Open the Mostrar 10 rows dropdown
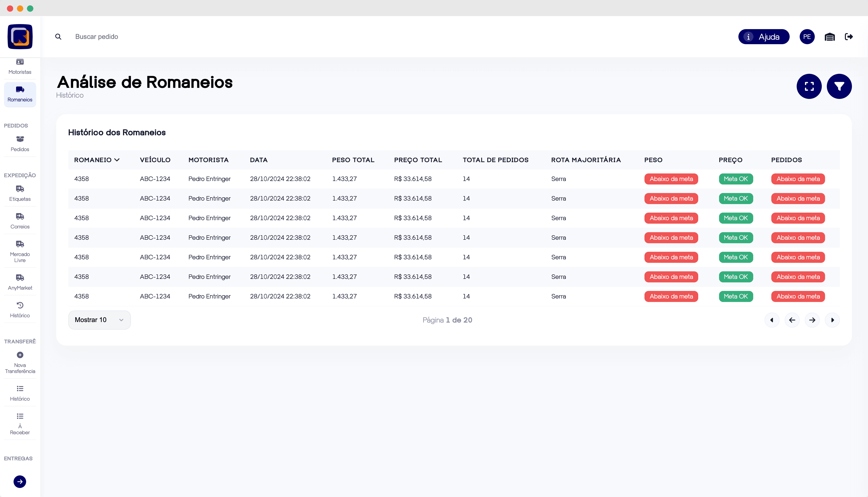 [99, 320]
